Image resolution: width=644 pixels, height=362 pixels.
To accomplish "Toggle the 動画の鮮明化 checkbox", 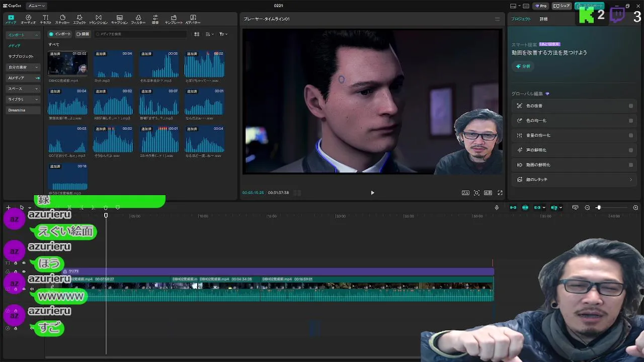I will tap(631, 165).
